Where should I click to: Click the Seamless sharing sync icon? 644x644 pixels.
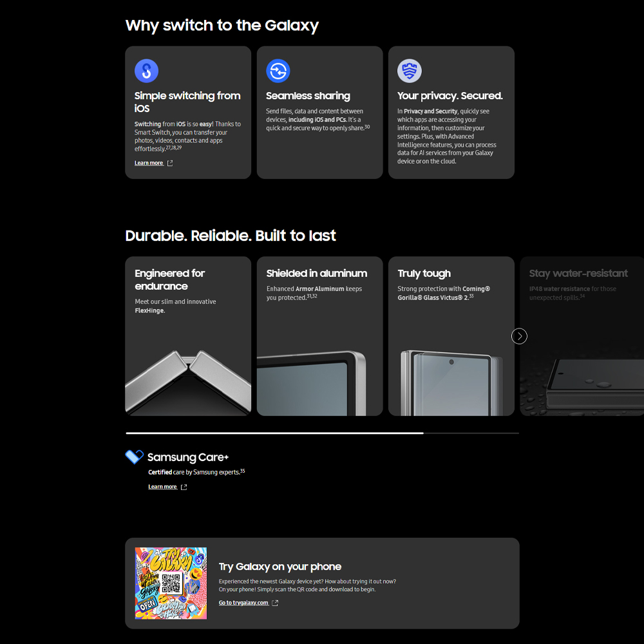(278, 71)
